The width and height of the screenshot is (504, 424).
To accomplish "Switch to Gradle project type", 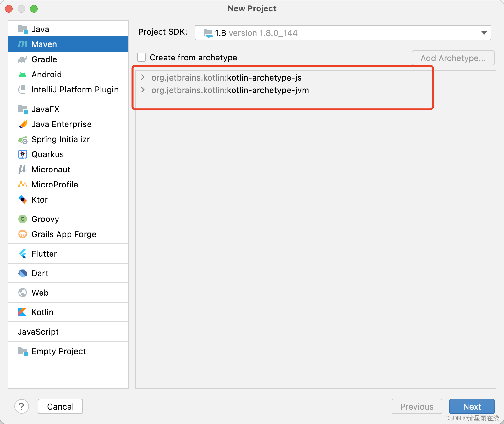I will 68,59.
